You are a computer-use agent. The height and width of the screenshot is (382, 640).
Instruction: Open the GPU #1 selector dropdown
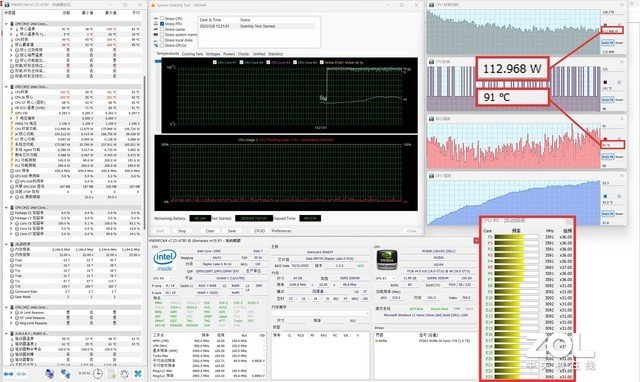pos(387,278)
